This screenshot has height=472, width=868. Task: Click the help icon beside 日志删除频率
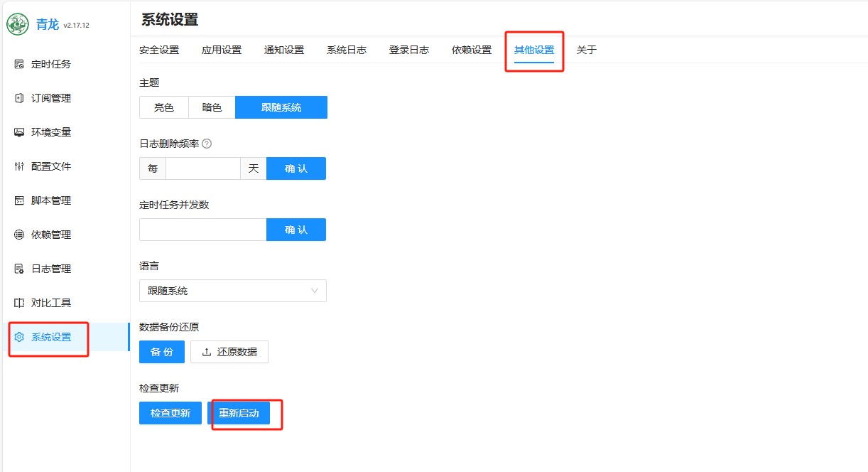(x=207, y=144)
